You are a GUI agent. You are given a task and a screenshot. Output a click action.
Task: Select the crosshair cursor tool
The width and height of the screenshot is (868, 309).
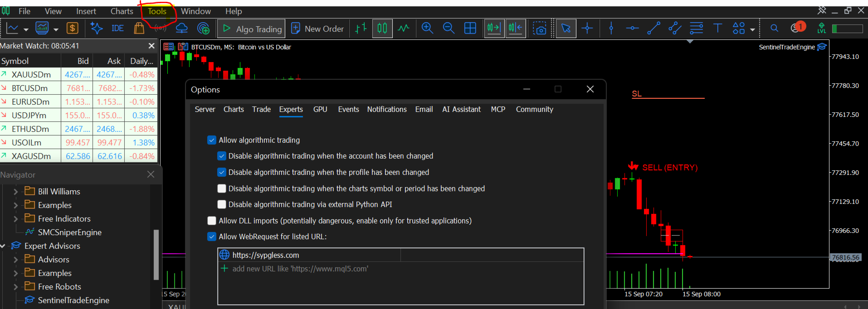[587, 29]
